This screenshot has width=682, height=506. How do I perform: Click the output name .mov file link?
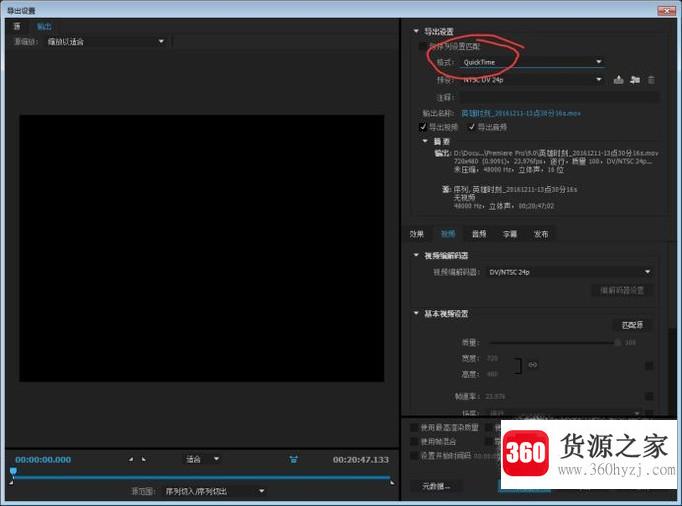pos(521,113)
